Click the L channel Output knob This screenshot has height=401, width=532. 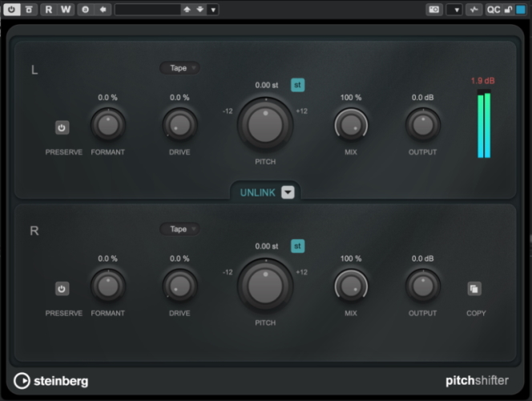pos(423,125)
